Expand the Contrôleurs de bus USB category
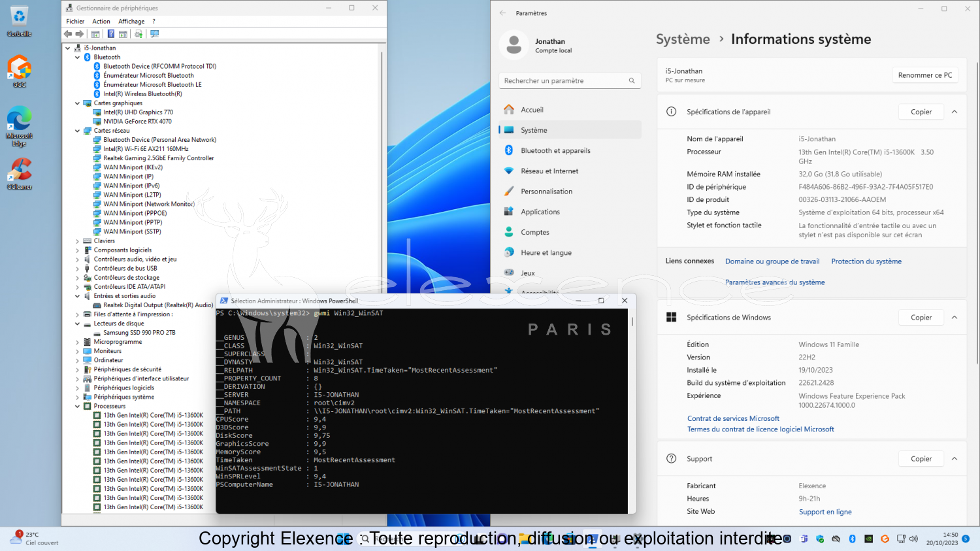Image resolution: width=980 pixels, height=551 pixels. click(x=78, y=269)
